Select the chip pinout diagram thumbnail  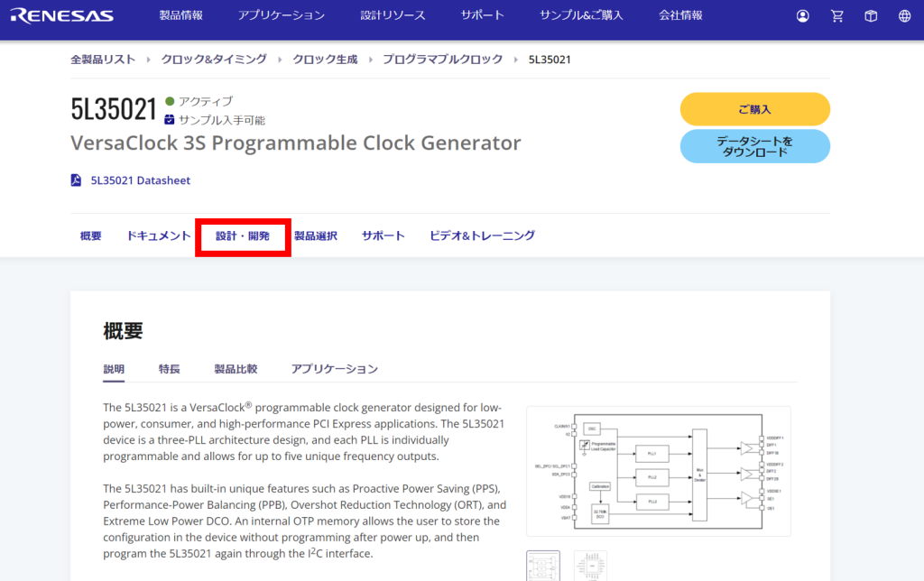[x=590, y=566]
